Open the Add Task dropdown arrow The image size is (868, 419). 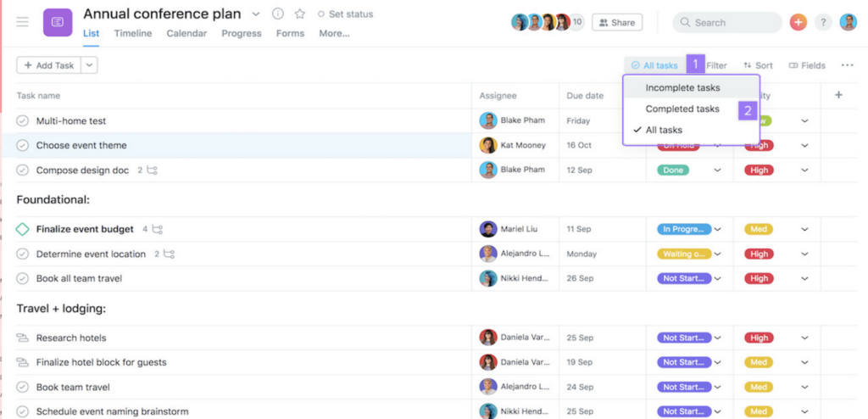pyautogui.click(x=90, y=65)
